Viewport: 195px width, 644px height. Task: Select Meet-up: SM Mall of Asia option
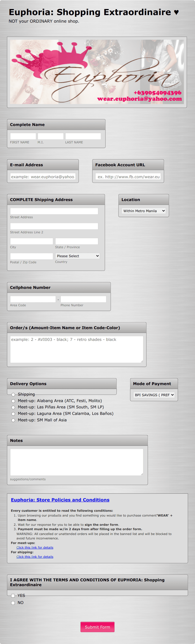[13, 420]
